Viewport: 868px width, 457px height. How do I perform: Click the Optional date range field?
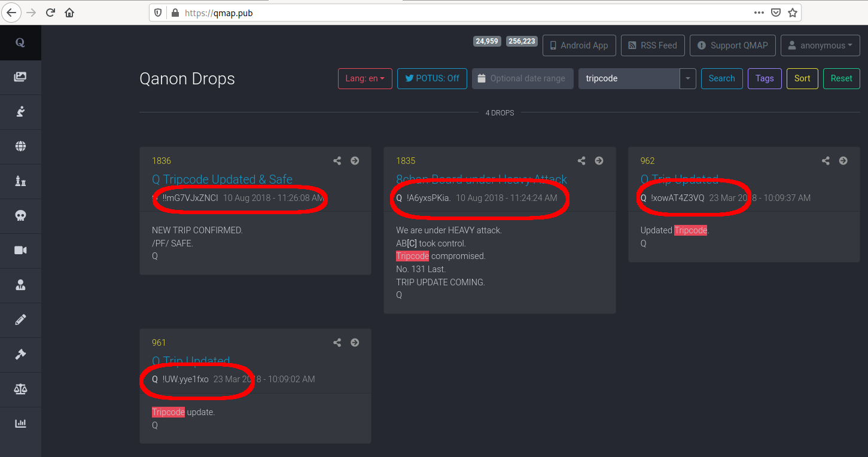tap(522, 78)
